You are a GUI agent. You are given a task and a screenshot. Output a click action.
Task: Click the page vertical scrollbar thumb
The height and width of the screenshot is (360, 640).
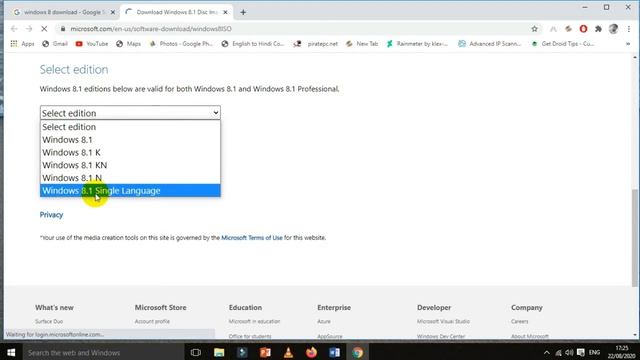click(635, 238)
